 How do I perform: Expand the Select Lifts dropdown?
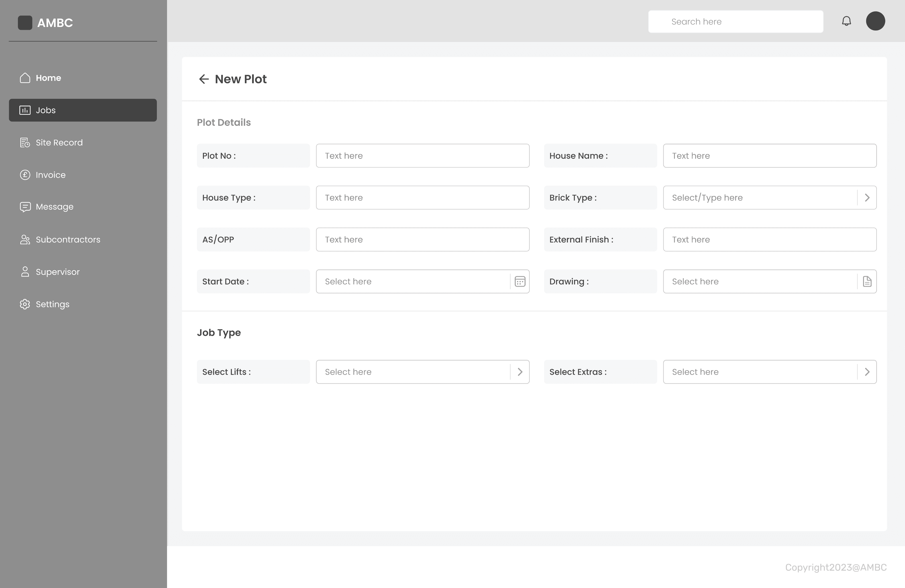point(520,372)
